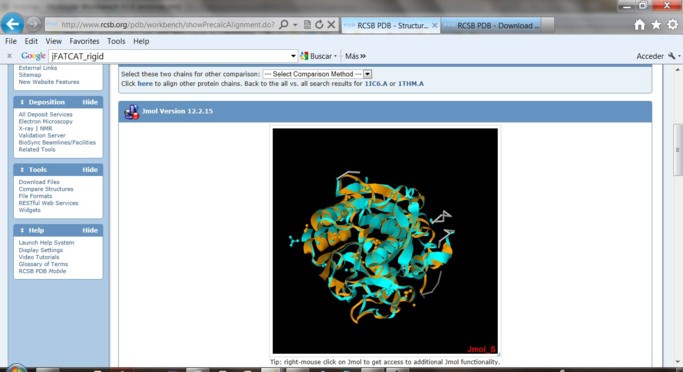Go back with the browser Back arrow
The image size is (683, 372).
pos(12,24)
